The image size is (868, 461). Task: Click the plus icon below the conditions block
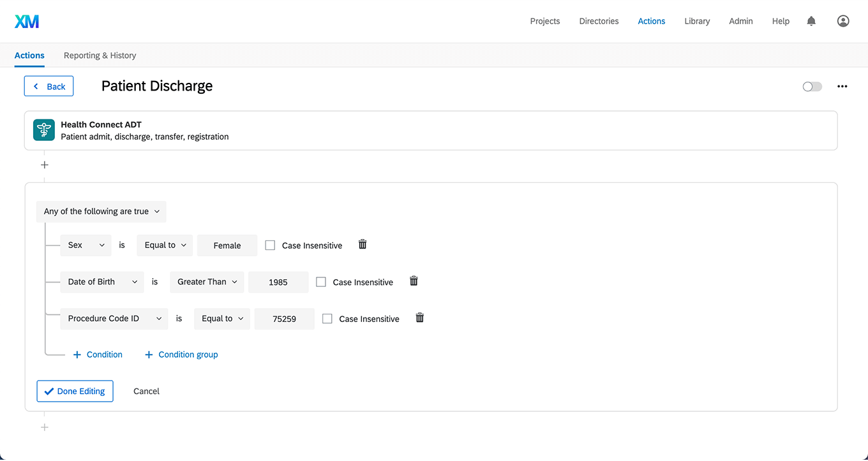coord(44,427)
